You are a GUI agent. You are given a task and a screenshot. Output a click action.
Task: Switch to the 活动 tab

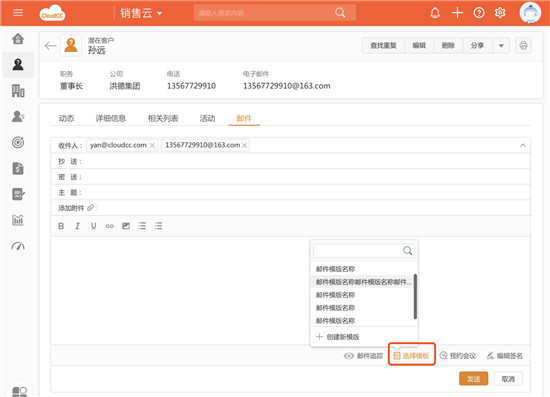tap(207, 118)
